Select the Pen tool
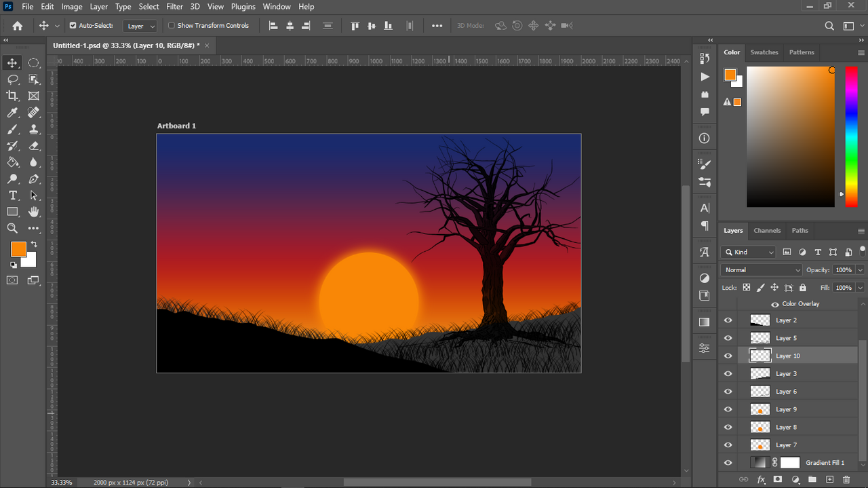The height and width of the screenshot is (488, 868). point(34,179)
